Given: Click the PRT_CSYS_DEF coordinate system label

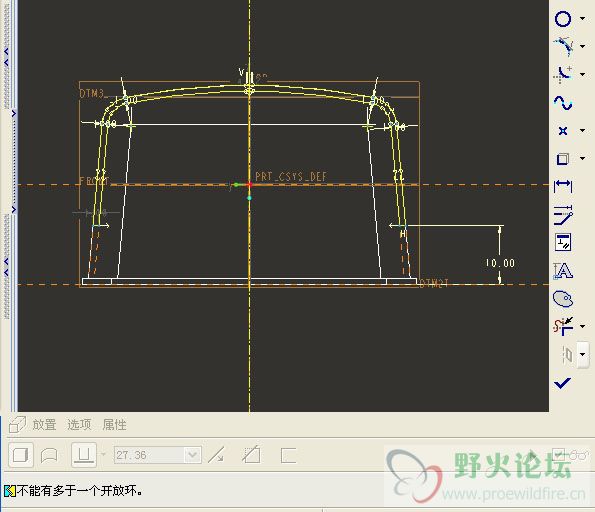Looking at the screenshot, I should point(291,176).
